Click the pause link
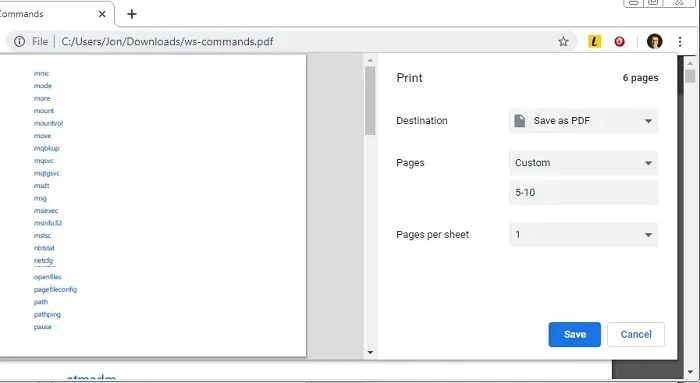 click(x=43, y=327)
